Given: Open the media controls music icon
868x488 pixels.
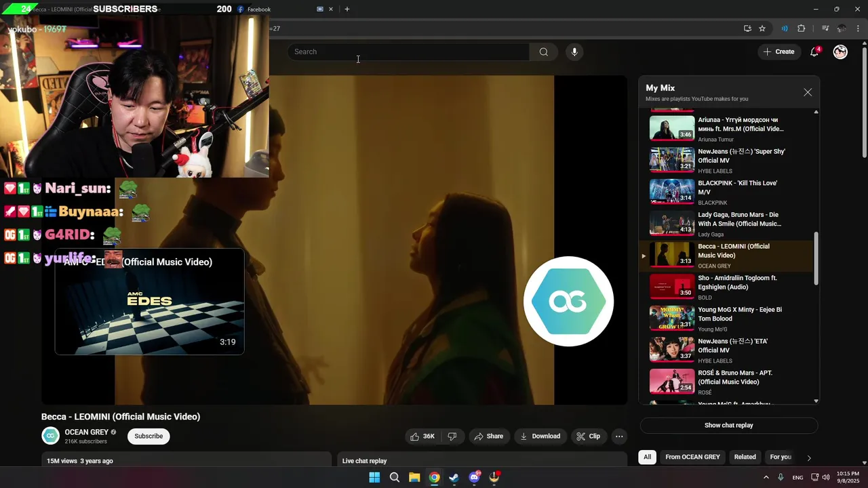Looking at the screenshot, I should 825,28.
